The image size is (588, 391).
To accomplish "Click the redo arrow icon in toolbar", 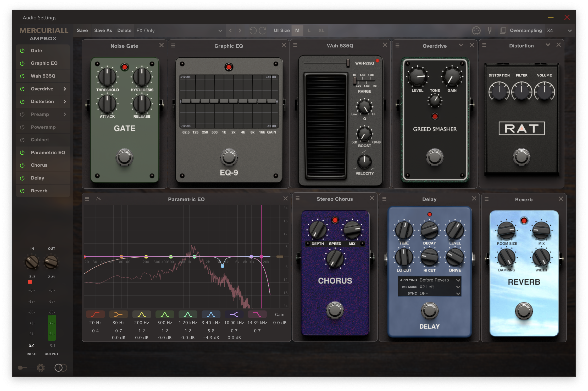I will click(263, 31).
